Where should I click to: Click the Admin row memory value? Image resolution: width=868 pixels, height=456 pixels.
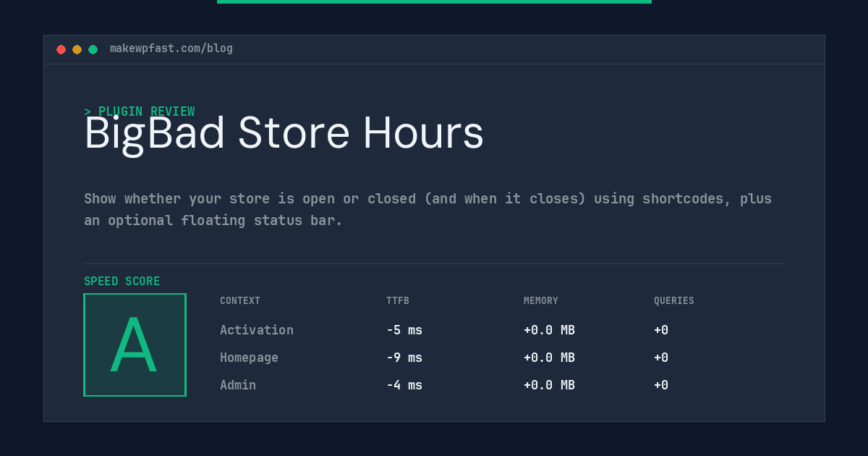pyautogui.click(x=549, y=385)
